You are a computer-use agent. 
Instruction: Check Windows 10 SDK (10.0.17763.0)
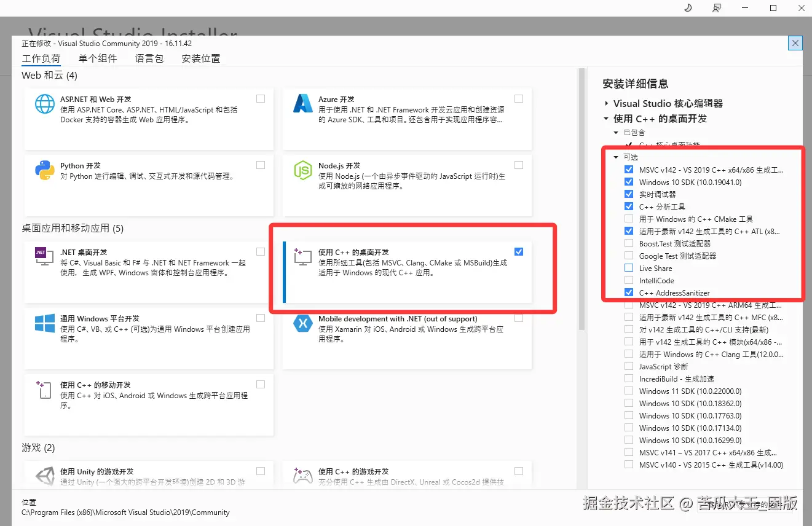[629, 415]
